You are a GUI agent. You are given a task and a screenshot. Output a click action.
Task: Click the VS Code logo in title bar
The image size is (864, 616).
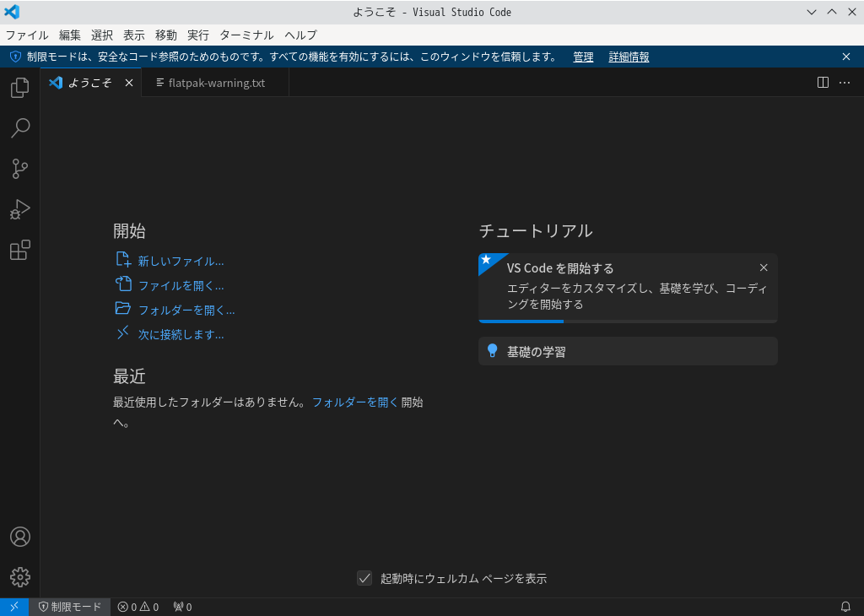pyautogui.click(x=12, y=12)
